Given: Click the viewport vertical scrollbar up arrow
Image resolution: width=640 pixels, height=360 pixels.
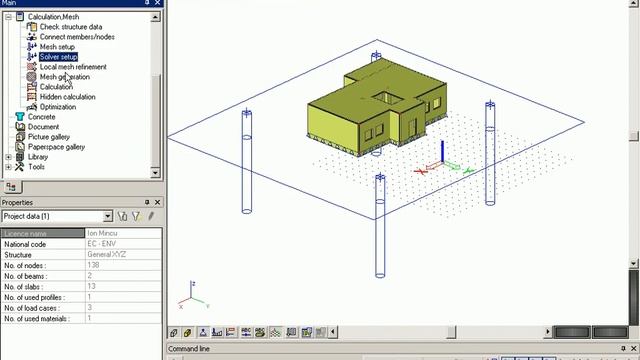Looking at the screenshot, I should (634, 3).
